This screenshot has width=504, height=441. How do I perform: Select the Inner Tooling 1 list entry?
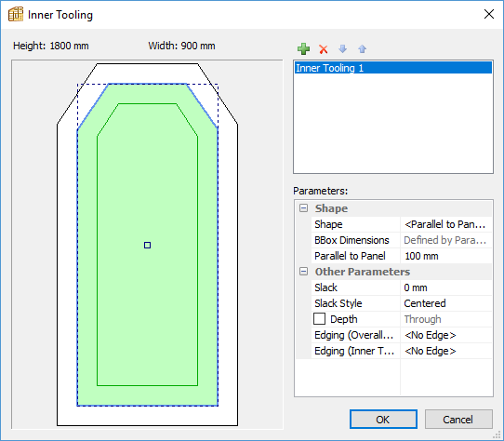(x=393, y=68)
